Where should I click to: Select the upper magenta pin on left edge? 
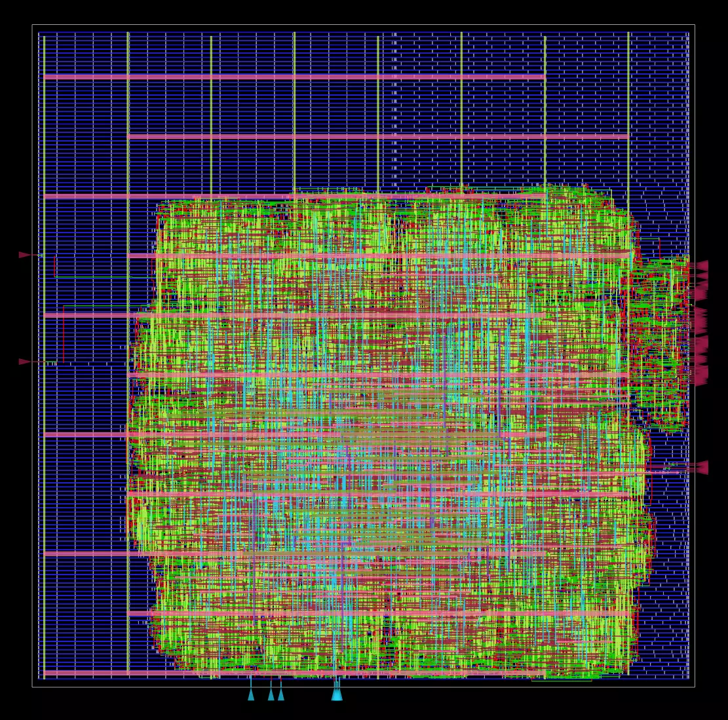pos(25,255)
